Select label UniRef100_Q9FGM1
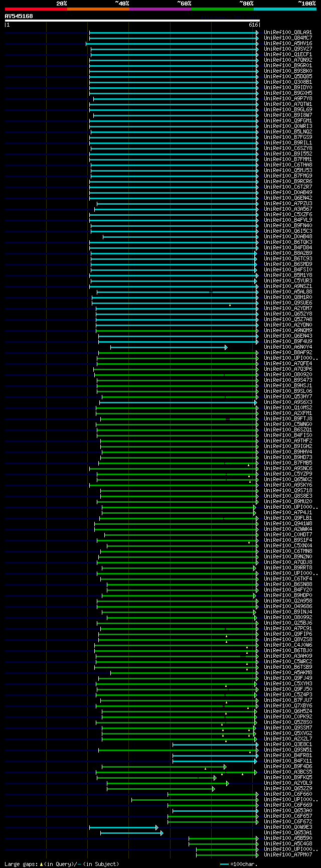 pyautogui.click(x=288, y=120)
